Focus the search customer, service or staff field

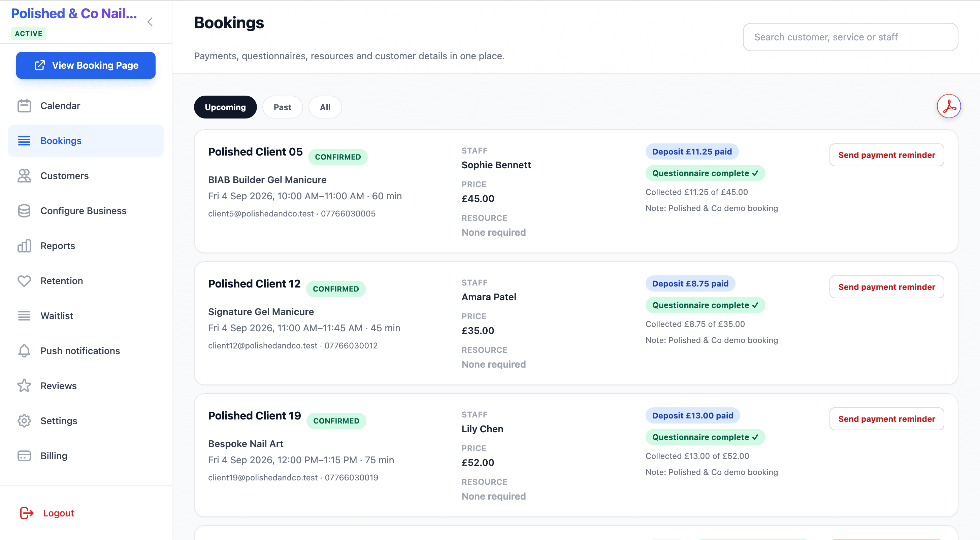850,37
